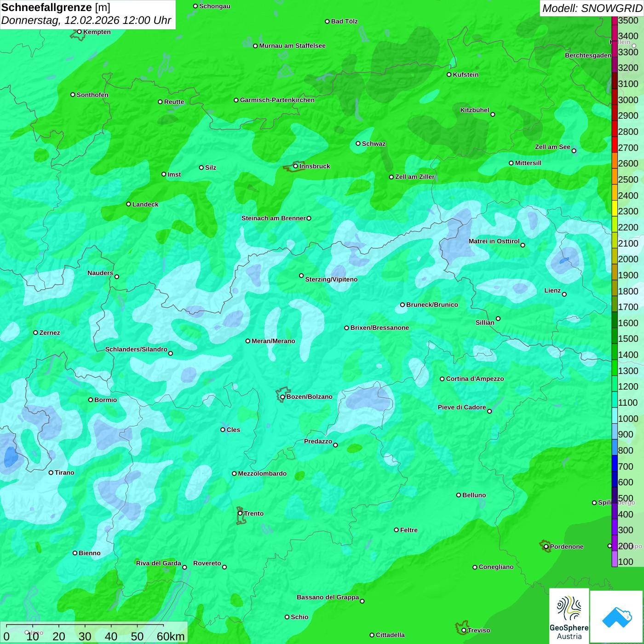Click the Berchtesgaden label
This screenshot has height=644, width=644.
(x=588, y=55)
